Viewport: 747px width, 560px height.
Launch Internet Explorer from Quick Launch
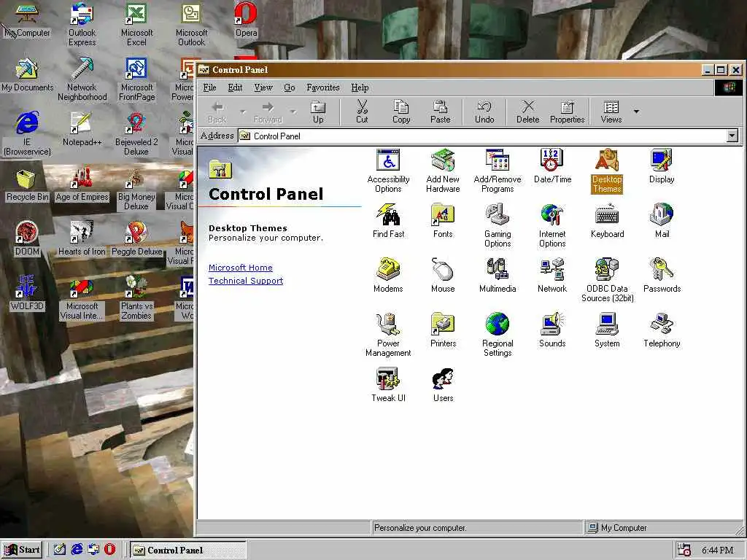coord(77,550)
